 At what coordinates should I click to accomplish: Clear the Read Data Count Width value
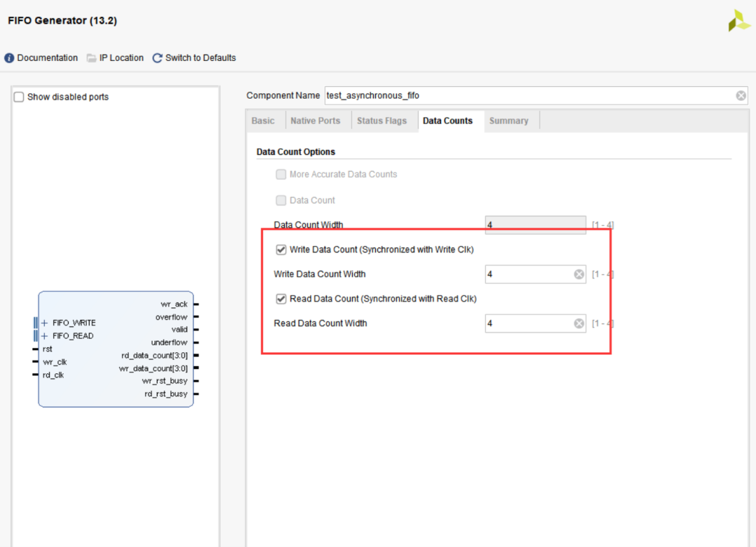(579, 324)
